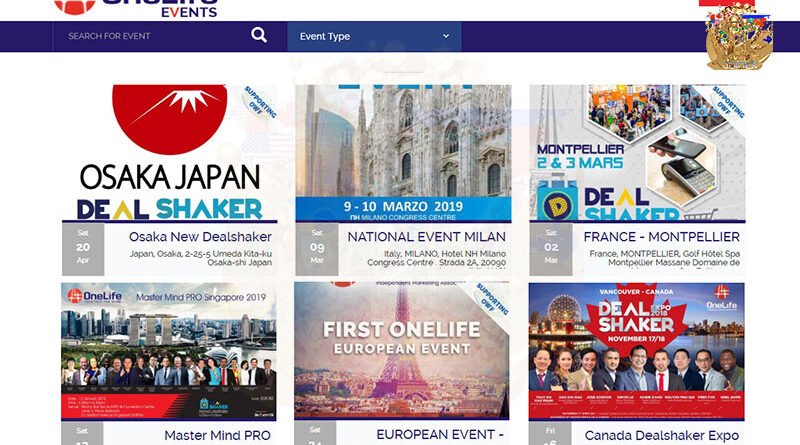Image resolution: width=800 pixels, height=445 pixels.
Task: Expand the Event Type dropdown
Action: 374,36
